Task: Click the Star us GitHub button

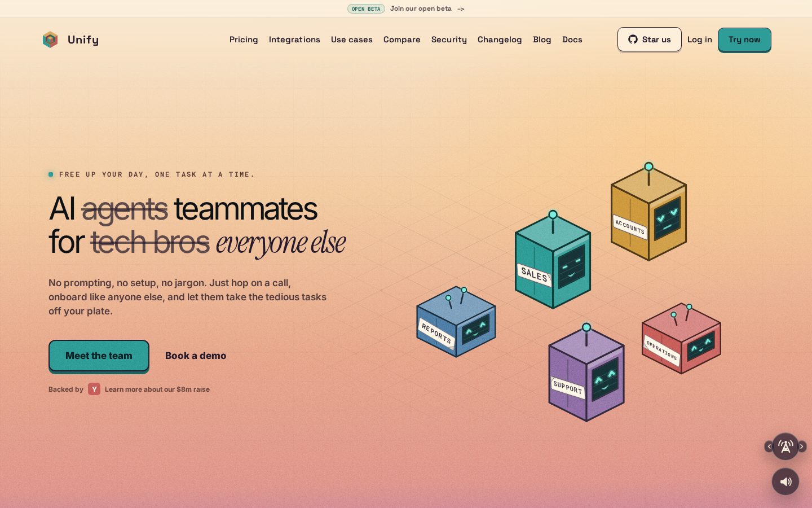Action: [x=650, y=40]
